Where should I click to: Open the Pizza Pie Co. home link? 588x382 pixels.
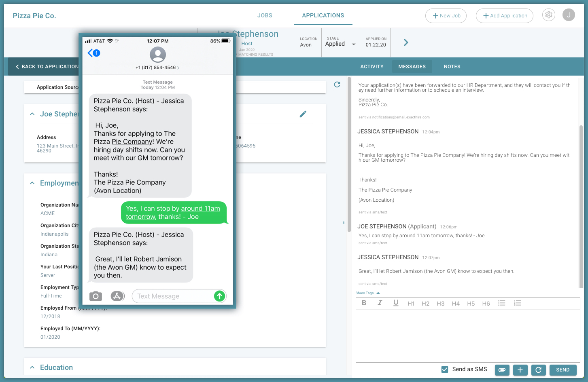click(34, 16)
